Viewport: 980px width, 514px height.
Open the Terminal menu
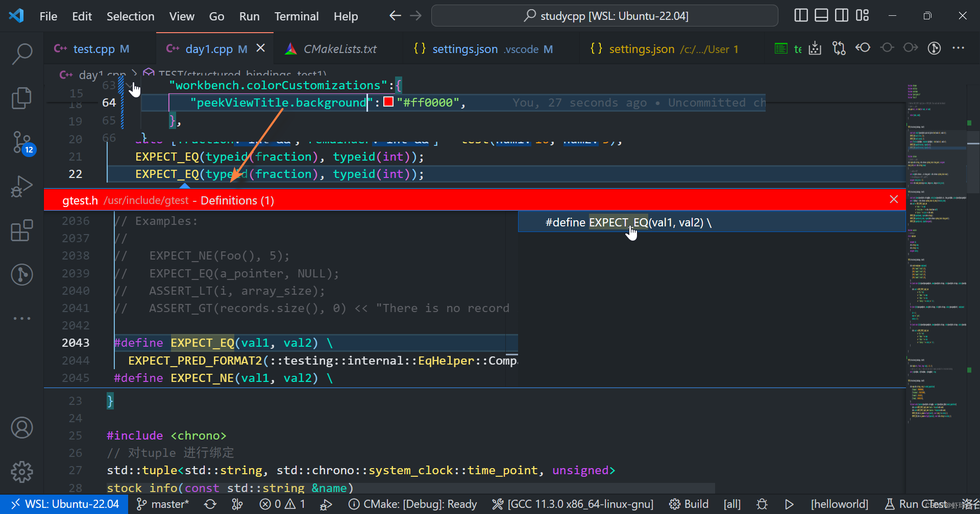click(296, 16)
